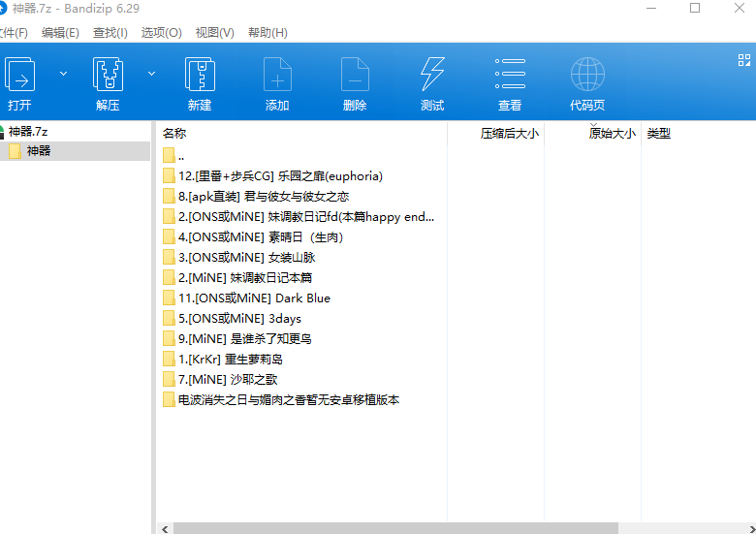Minimize the Bandizip window
The image size is (756, 534).
click(651, 8)
